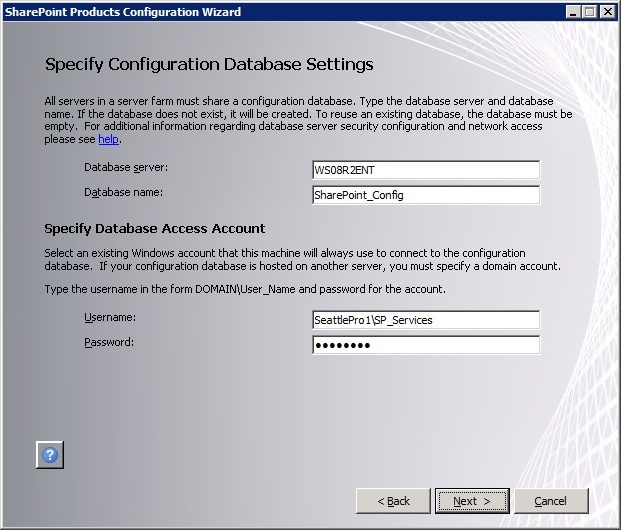Click the DOMAIN\User_Name instruction text
Image resolution: width=621 pixels, height=530 pixels.
tap(245, 289)
